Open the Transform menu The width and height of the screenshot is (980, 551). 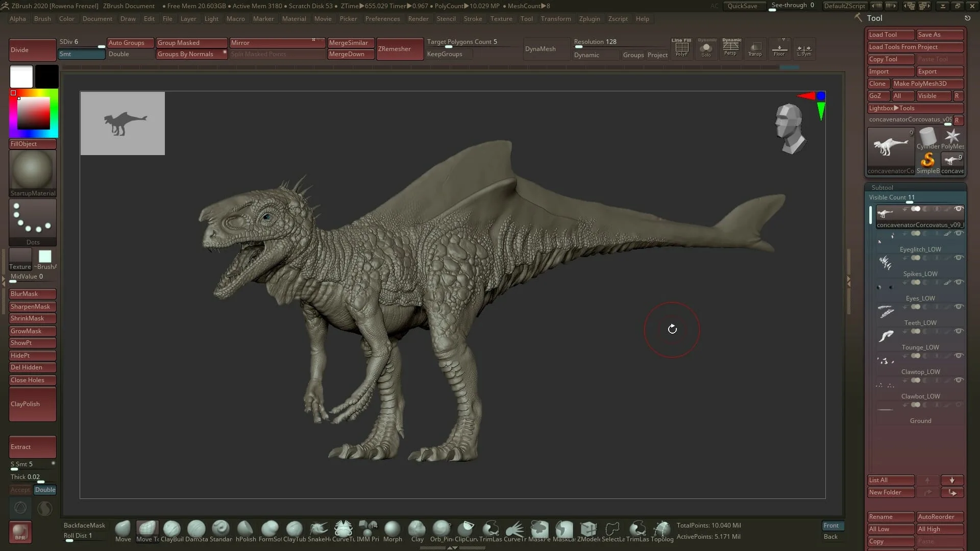click(556, 19)
